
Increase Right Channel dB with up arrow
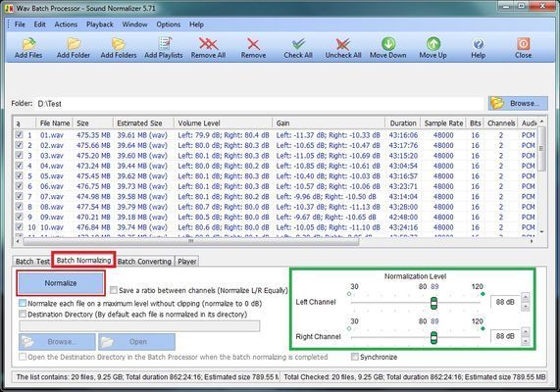pos(525,331)
